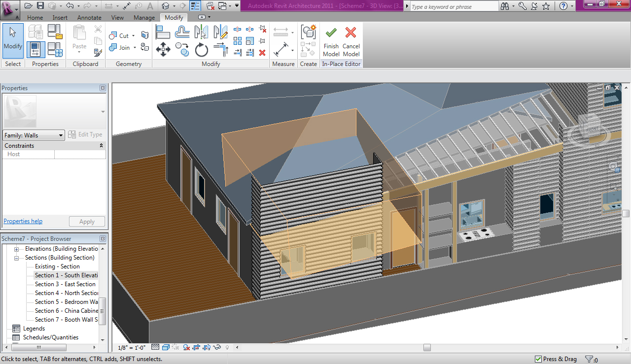Switch to the Annotate ribbon tab
Image resolution: width=631 pixels, height=364 pixels.
(x=89, y=18)
